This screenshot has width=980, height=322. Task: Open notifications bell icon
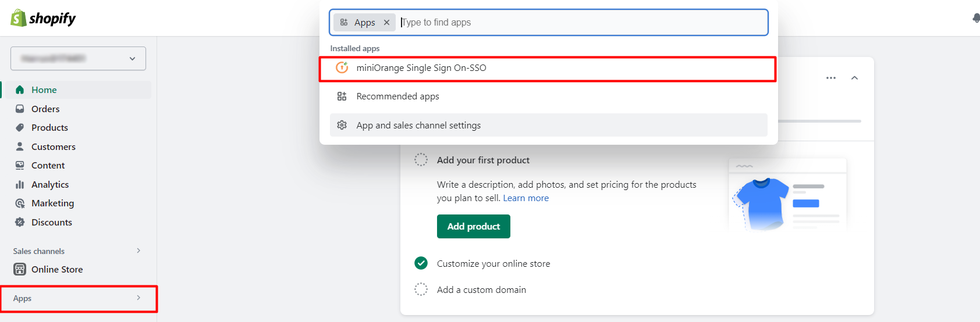tap(976, 19)
